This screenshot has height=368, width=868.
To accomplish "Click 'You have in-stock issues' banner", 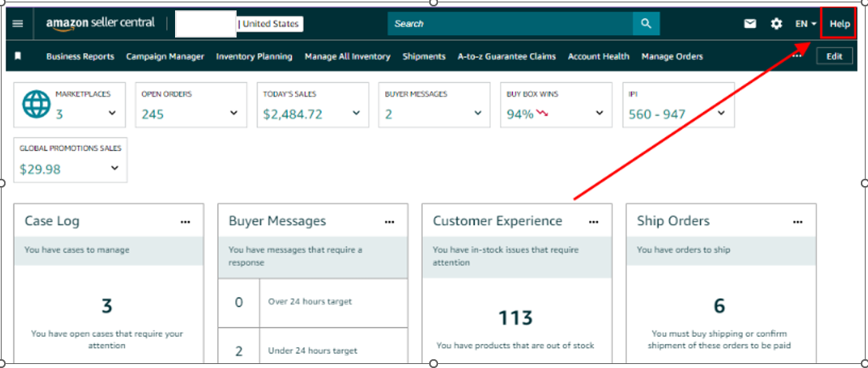I will 517,256.
